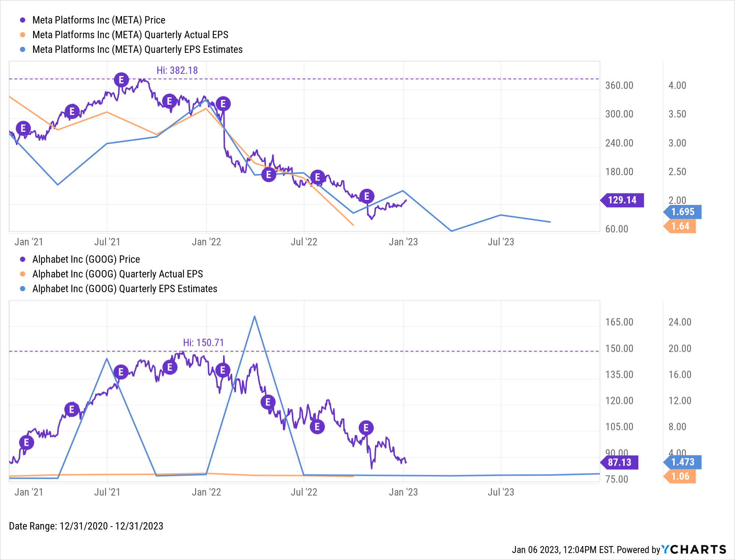Click the META E marker just after Jul '22
The width and height of the screenshot is (735, 560).
[318, 177]
